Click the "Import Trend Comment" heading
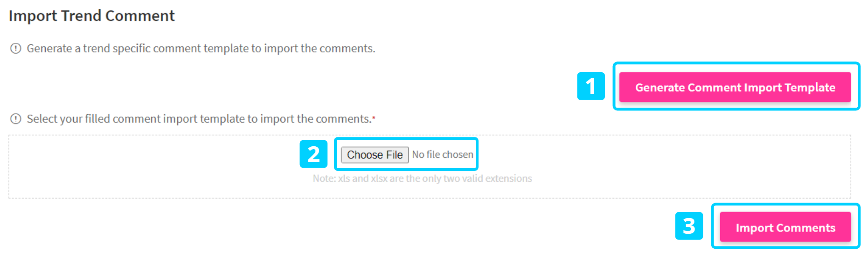 (92, 16)
